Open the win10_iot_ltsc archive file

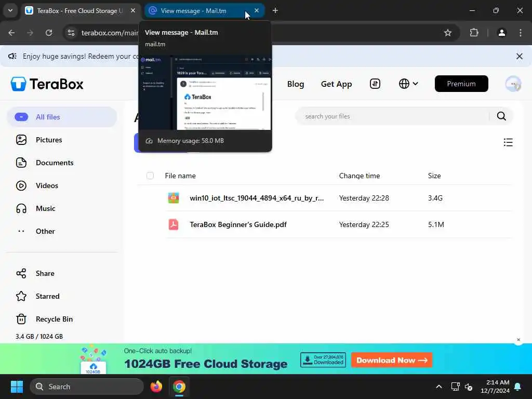coord(257,198)
